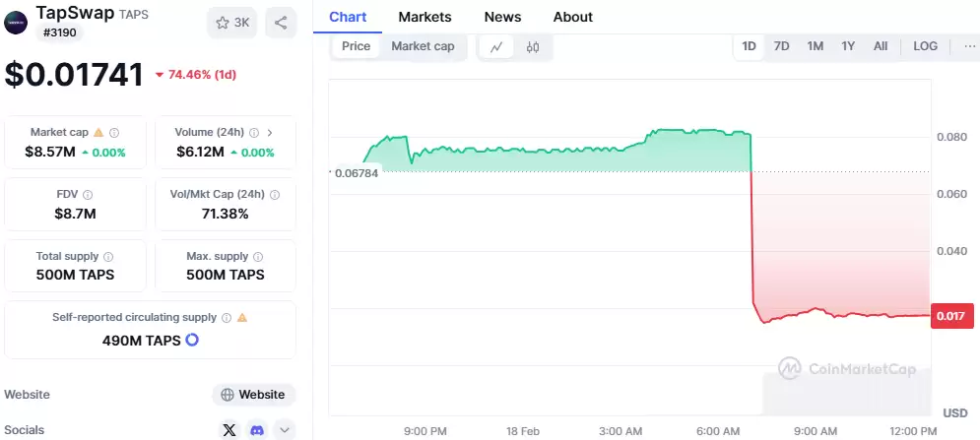Switch to candlestick chart icon

(533, 46)
